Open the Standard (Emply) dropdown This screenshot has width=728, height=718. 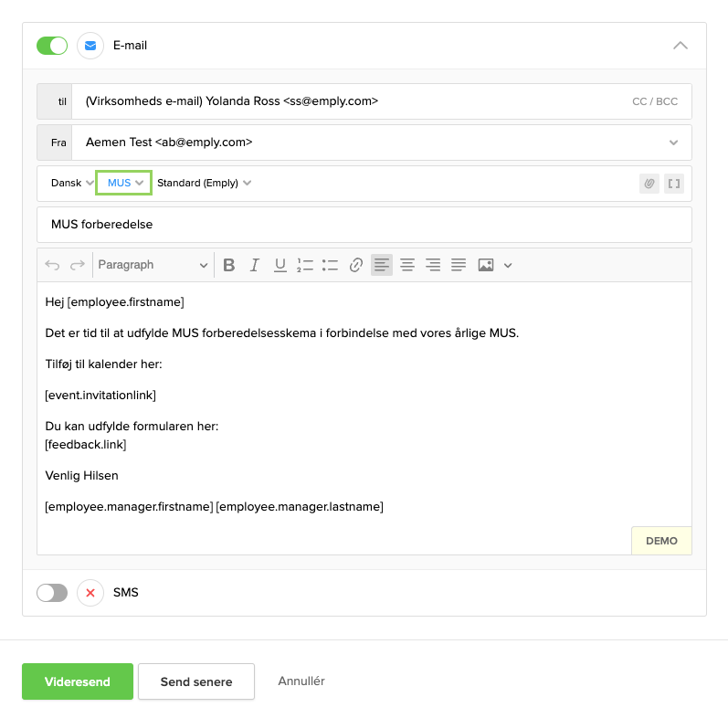coord(205,183)
